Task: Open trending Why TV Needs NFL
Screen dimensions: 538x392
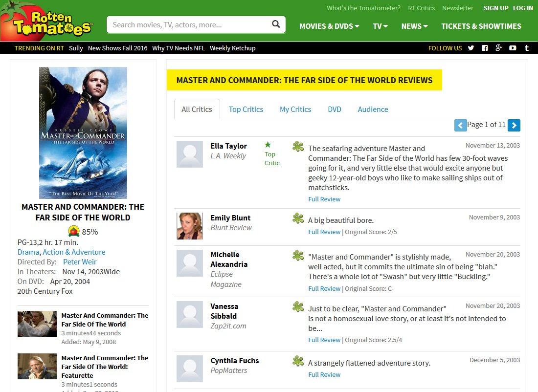Action: tap(179, 48)
